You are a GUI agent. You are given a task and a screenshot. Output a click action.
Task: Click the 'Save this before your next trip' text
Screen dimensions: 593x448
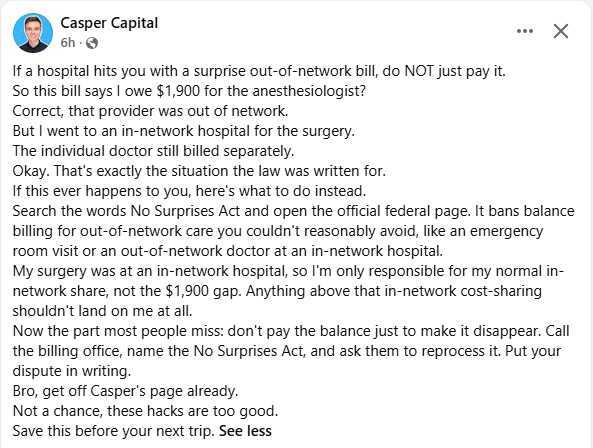tap(114, 431)
